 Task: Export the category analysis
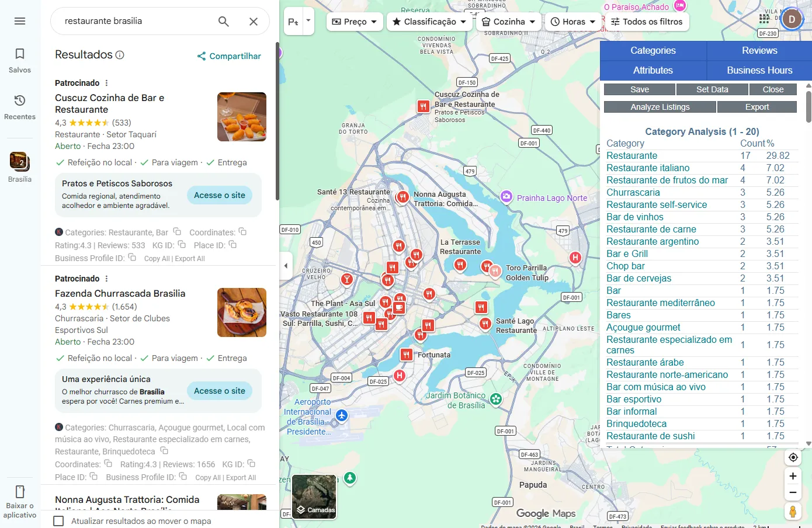coord(757,107)
